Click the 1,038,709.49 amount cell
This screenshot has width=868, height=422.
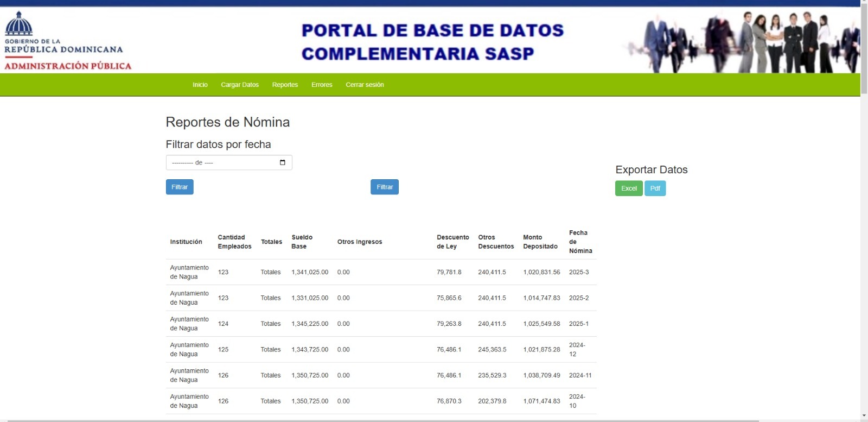point(541,375)
